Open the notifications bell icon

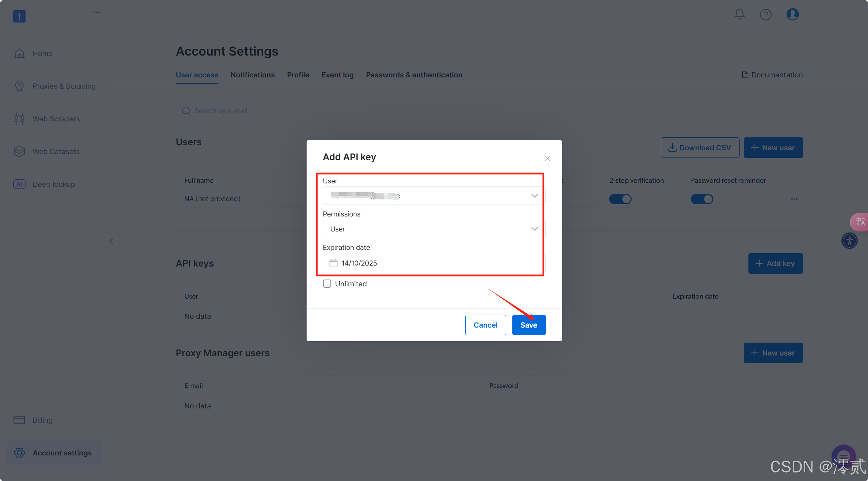point(739,14)
